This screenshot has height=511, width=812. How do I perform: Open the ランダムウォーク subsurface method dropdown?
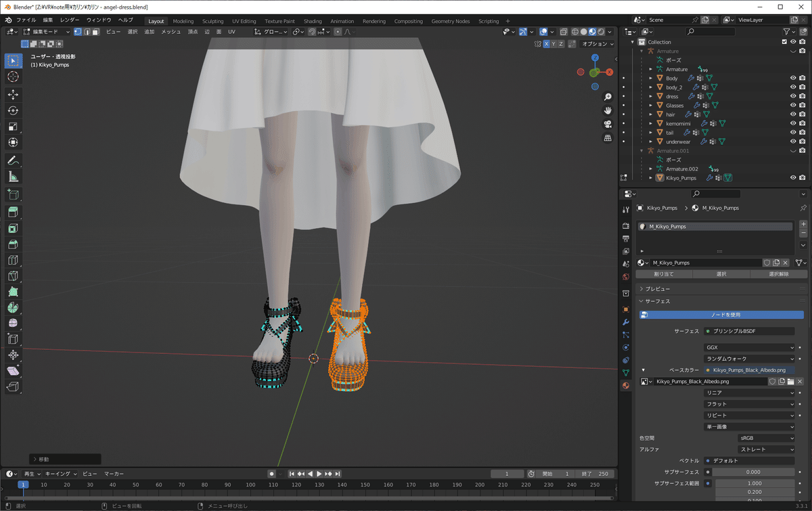pyautogui.click(x=750, y=359)
